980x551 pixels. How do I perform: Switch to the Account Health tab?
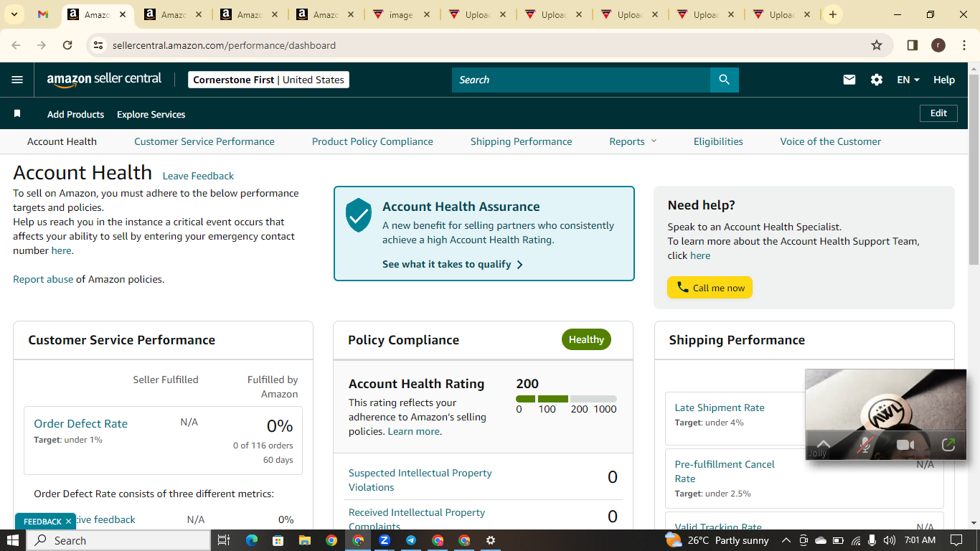[62, 141]
